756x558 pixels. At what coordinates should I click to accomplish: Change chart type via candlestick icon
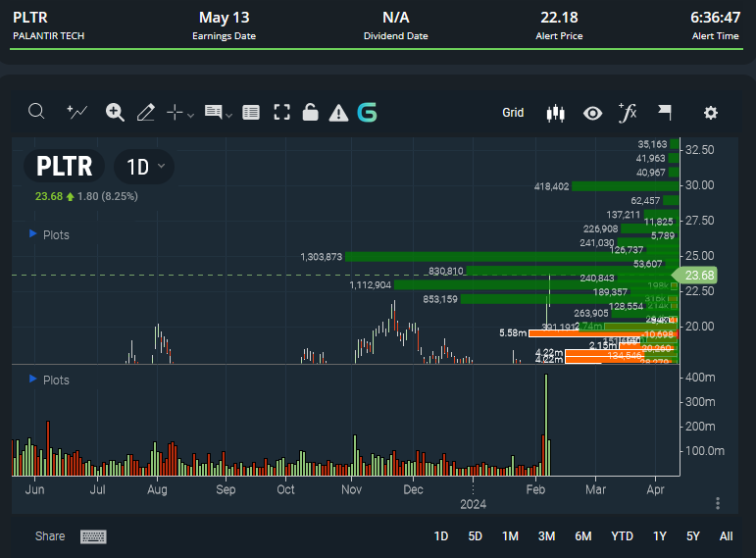coord(555,113)
